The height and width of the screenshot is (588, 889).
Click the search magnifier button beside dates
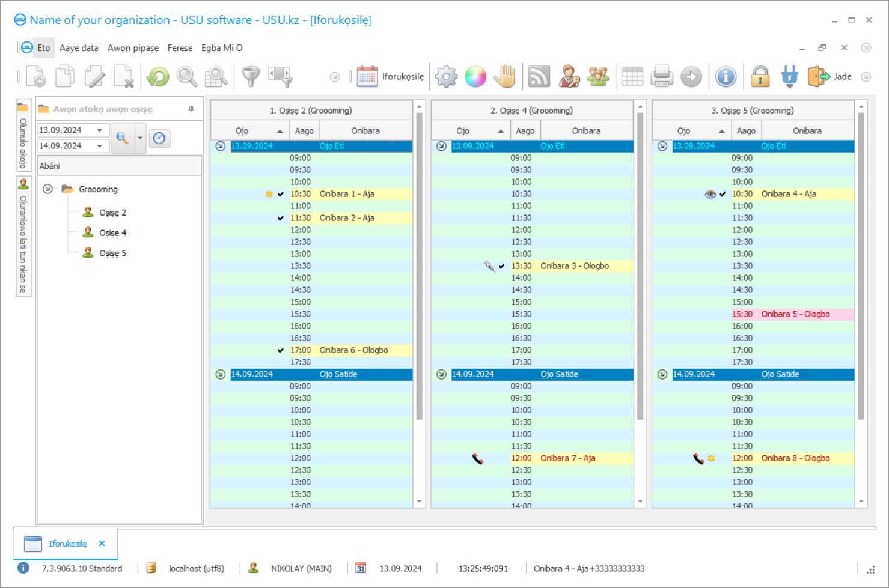(x=122, y=138)
